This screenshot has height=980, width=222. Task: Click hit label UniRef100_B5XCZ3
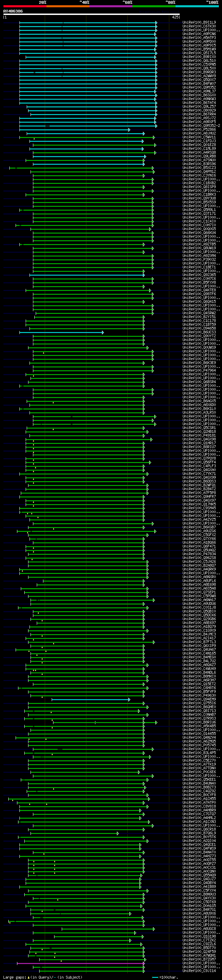[199, 168]
